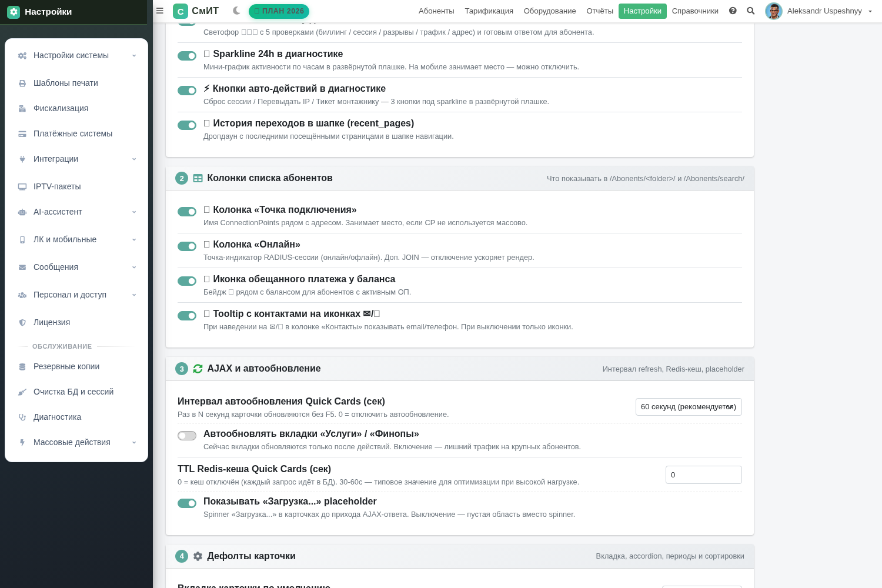This screenshot has height=588, width=882.
Task: Open search magnifier icon in top bar
Action: tap(751, 11)
